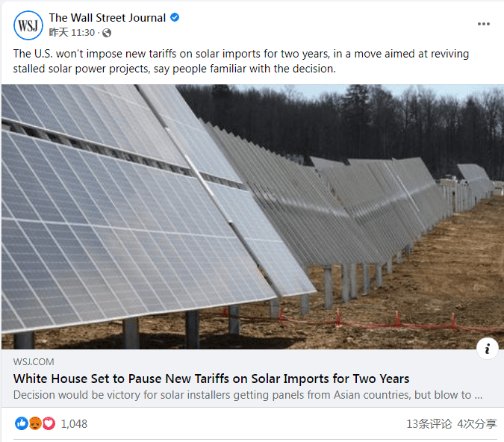Open the three-dot post options menu
This screenshot has height=442, width=504.
(484, 24)
